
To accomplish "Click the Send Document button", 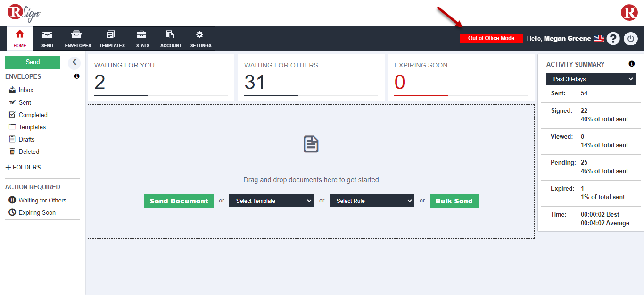I will click(x=179, y=201).
